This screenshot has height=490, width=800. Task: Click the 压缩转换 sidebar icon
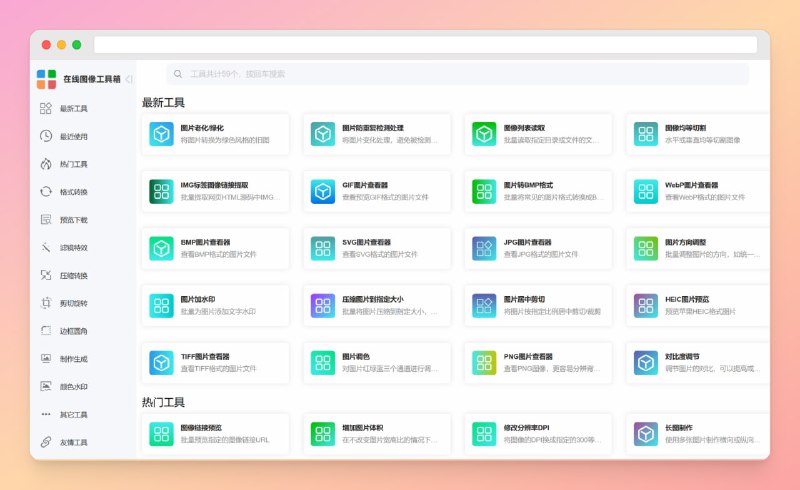[46, 275]
